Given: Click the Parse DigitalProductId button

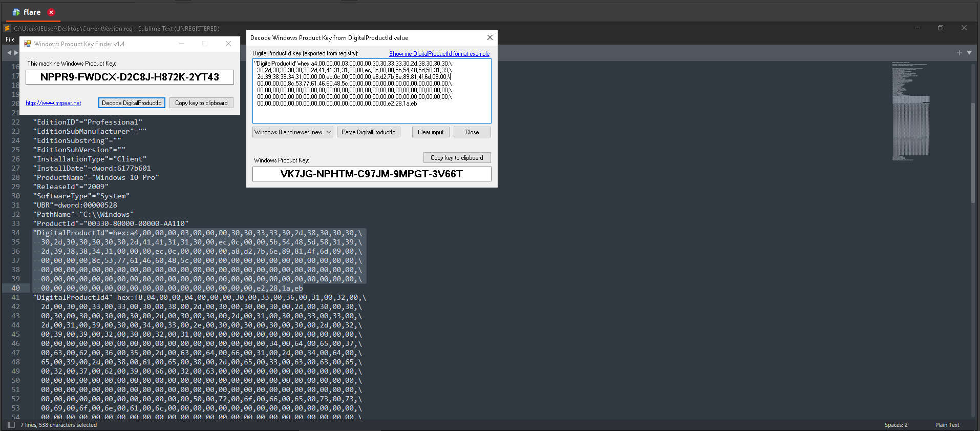Looking at the screenshot, I should point(369,132).
